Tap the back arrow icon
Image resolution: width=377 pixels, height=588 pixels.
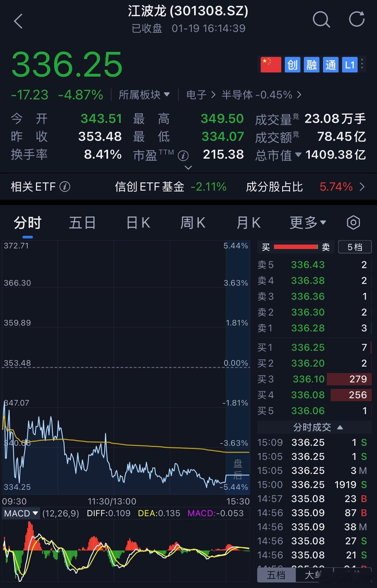pos(18,21)
